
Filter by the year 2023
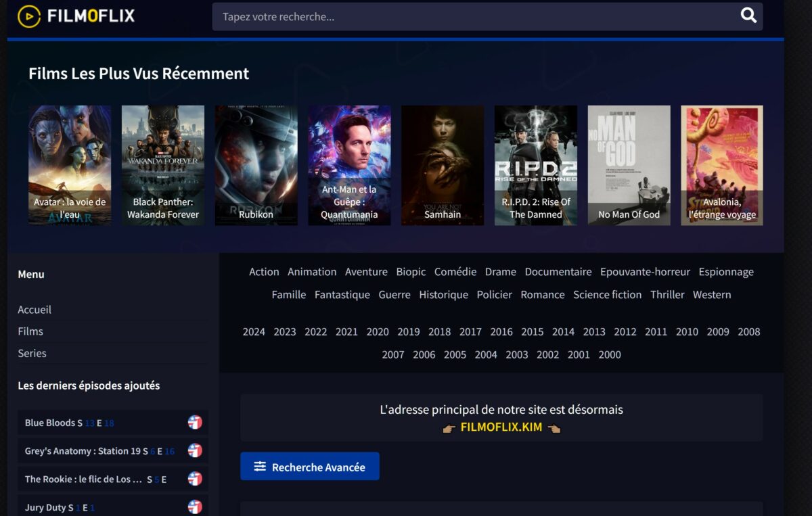point(285,332)
